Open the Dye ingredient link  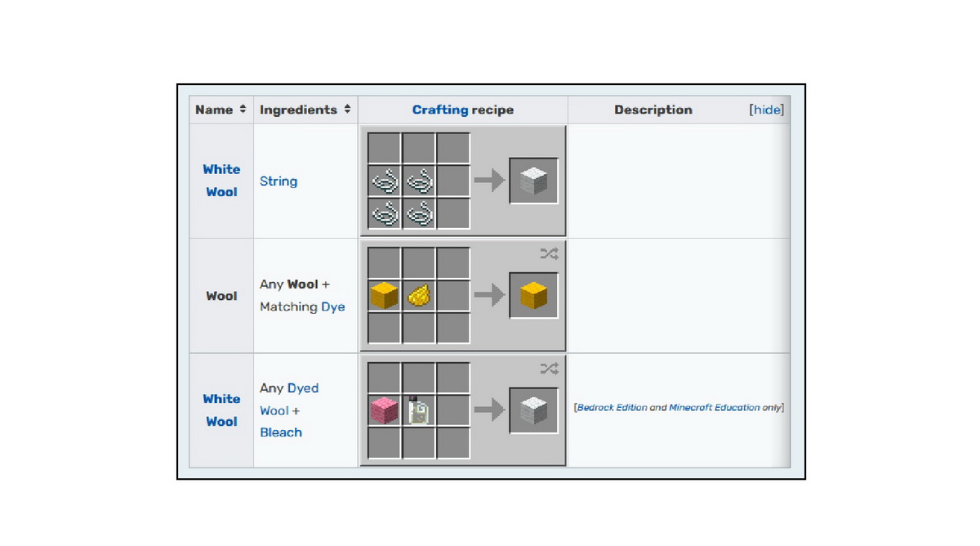tap(332, 307)
